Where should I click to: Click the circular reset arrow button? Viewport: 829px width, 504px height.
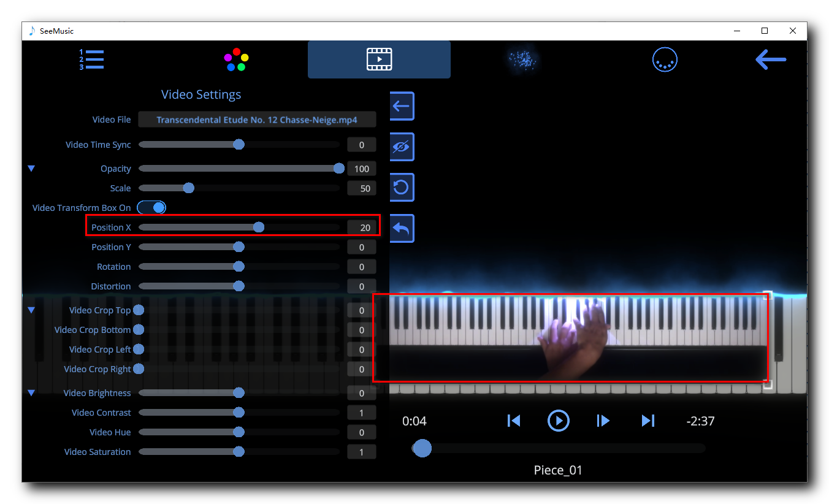402,187
